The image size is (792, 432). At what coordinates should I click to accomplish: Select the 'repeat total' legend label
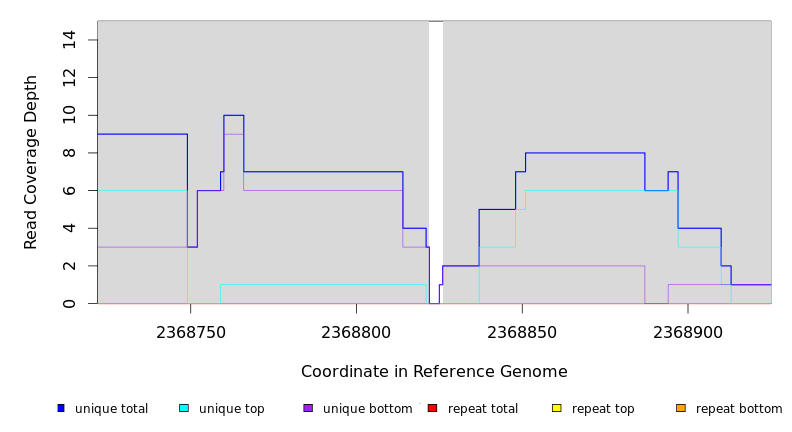pos(483,409)
